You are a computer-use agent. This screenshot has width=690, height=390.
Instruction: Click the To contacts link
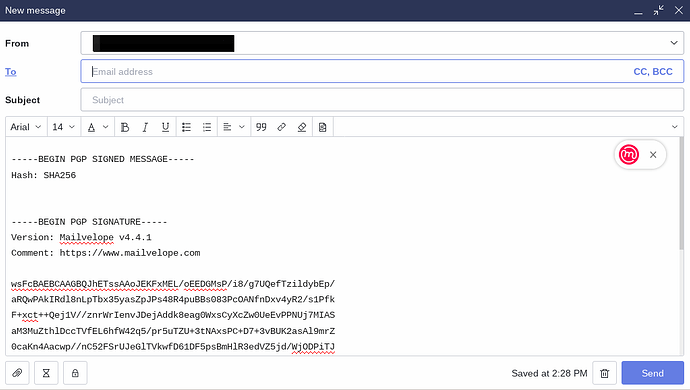tap(11, 72)
